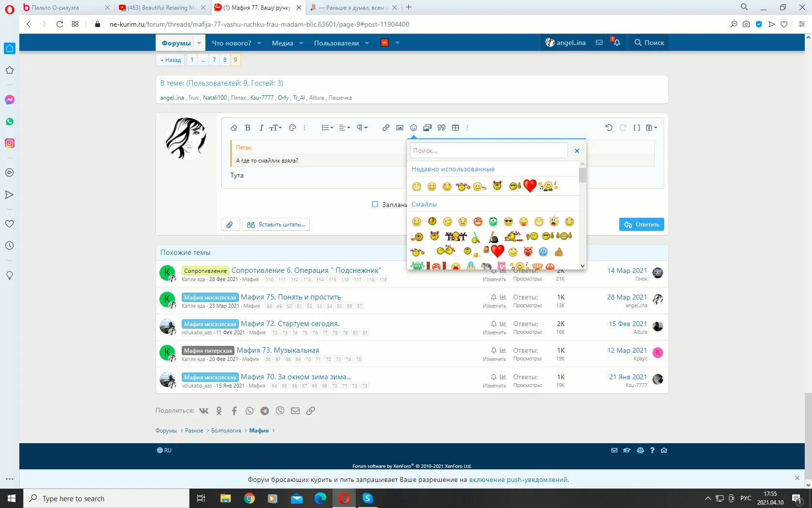Open the Поиск search button
812x508 pixels.
[649, 43]
